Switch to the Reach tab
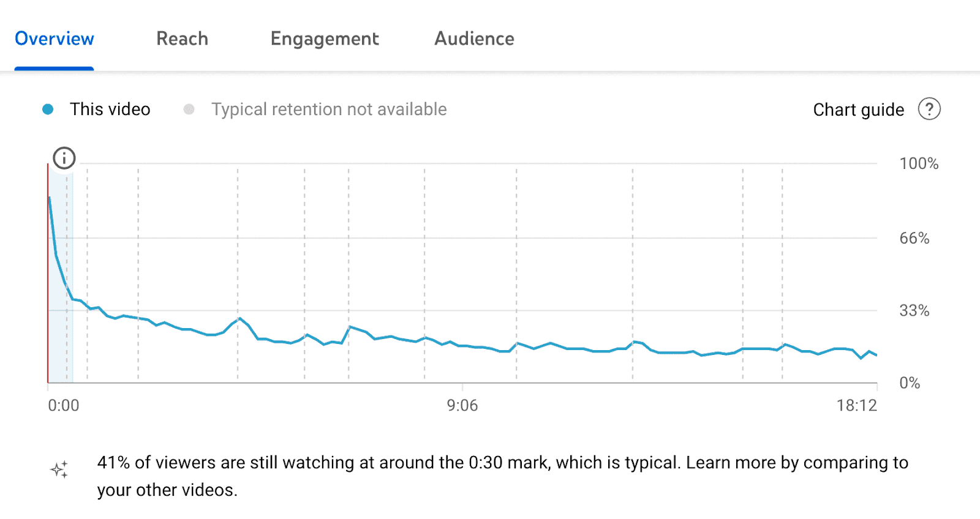 coord(182,39)
